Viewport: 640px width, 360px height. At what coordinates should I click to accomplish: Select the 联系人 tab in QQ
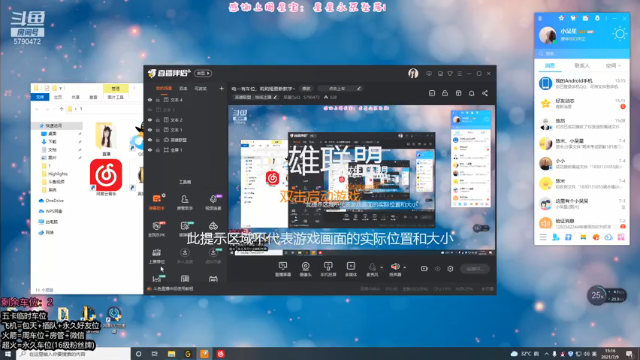pos(582,66)
